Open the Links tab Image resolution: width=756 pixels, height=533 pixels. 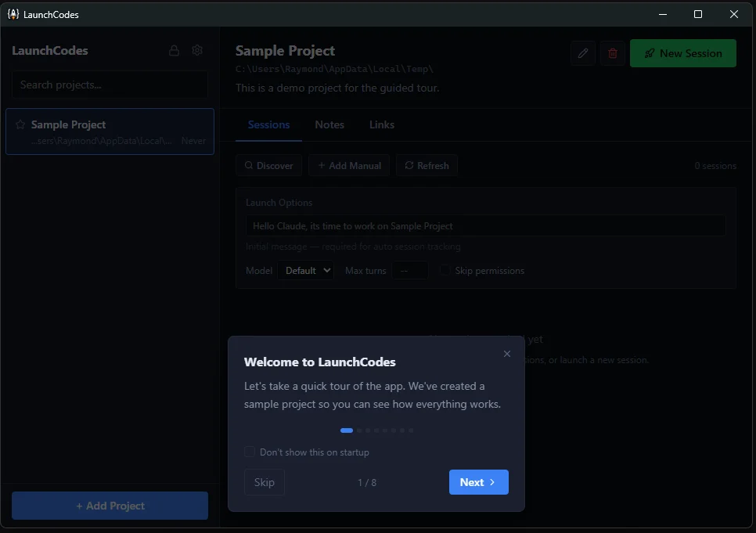382,125
